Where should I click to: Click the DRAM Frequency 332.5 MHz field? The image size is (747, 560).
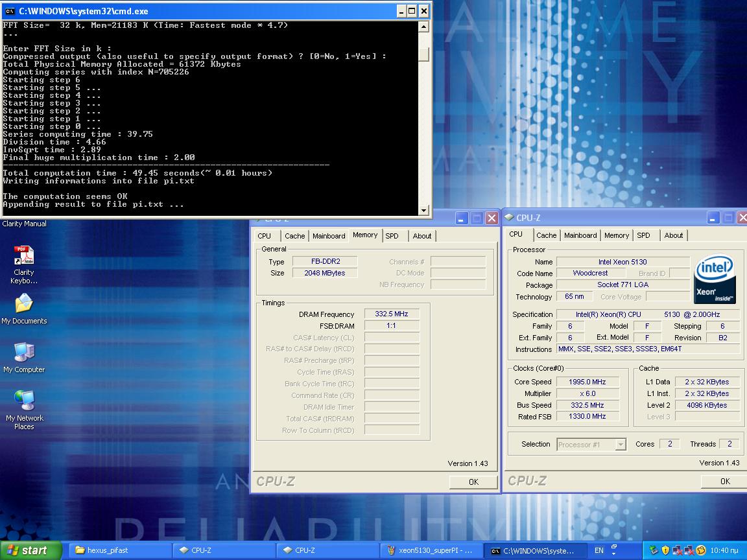click(x=392, y=314)
